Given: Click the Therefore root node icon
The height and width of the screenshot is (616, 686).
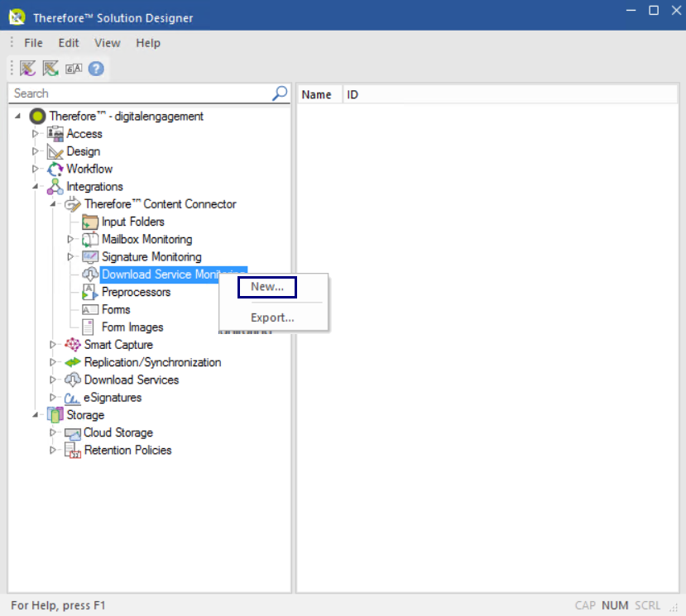Looking at the screenshot, I should click(x=37, y=117).
